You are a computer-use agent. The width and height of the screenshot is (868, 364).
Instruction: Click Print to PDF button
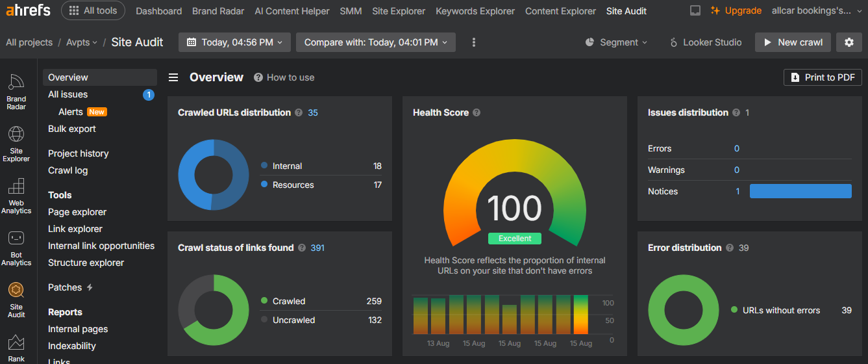pos(823,77)
